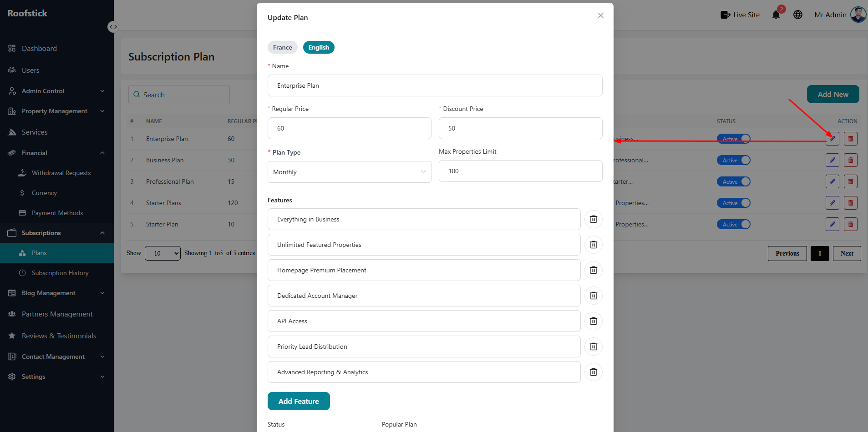This screenshot has width=868, height=432.
Task: Focus the Search box
Action: pyautogui.click(x=179, y=95)
